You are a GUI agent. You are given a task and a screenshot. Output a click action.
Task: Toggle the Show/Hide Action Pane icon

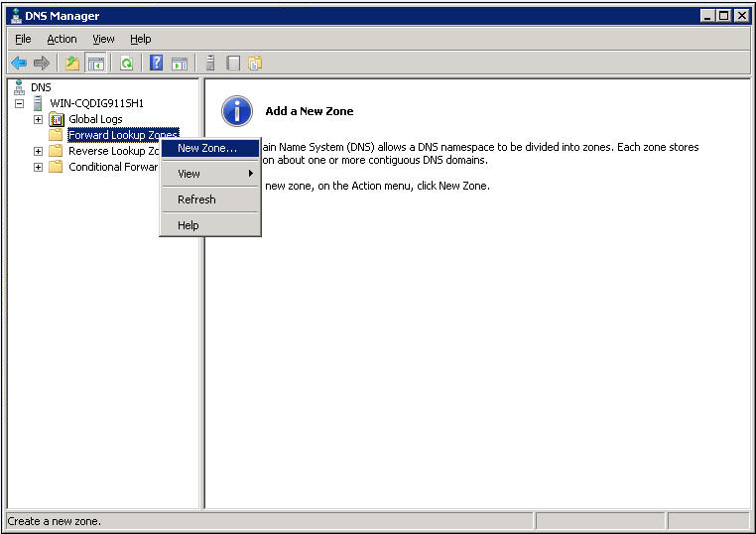(180, 64)
